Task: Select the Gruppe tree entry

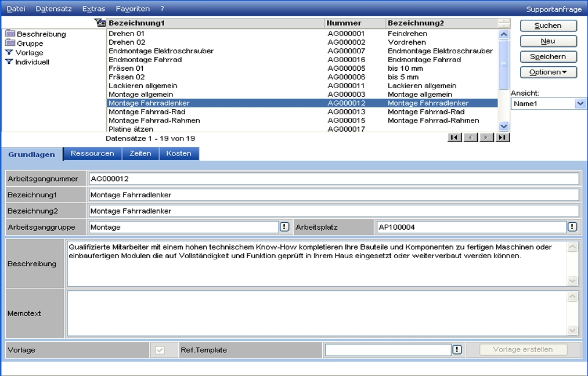Action: click(x=30, y=44)
